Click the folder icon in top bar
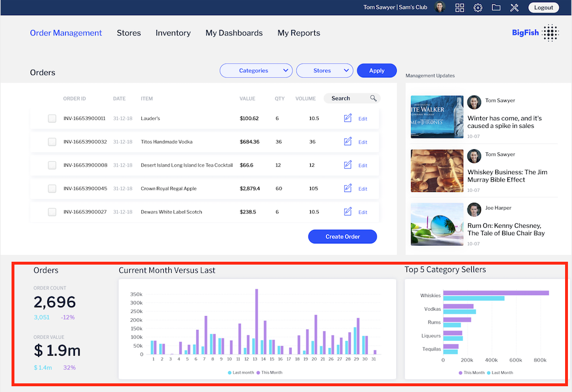 (x=496, y=7)
